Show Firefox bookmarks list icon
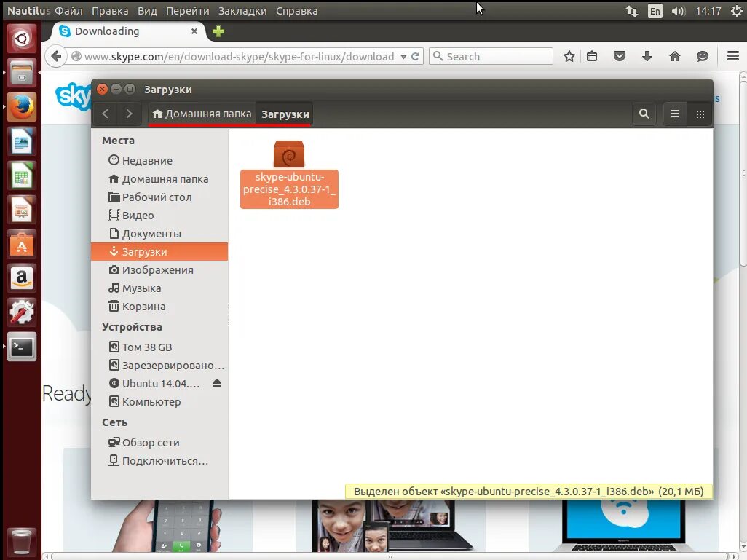Screen dimensions: 747x560 (592, 56)
